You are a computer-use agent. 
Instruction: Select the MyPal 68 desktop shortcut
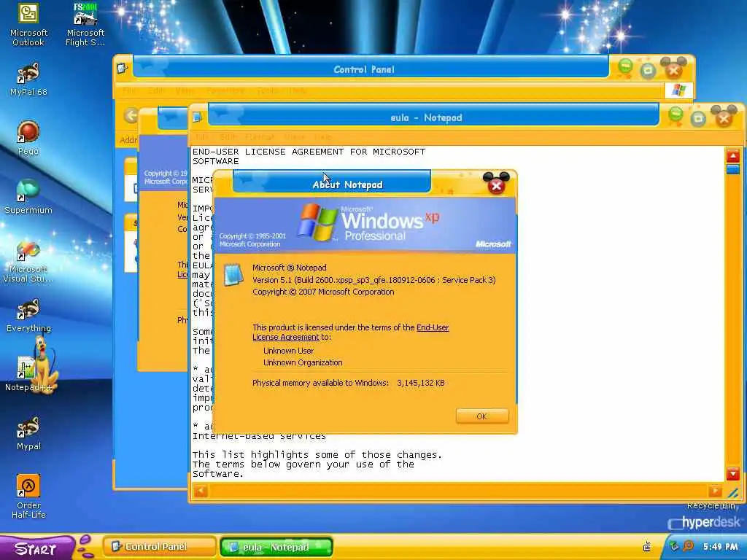28,79
